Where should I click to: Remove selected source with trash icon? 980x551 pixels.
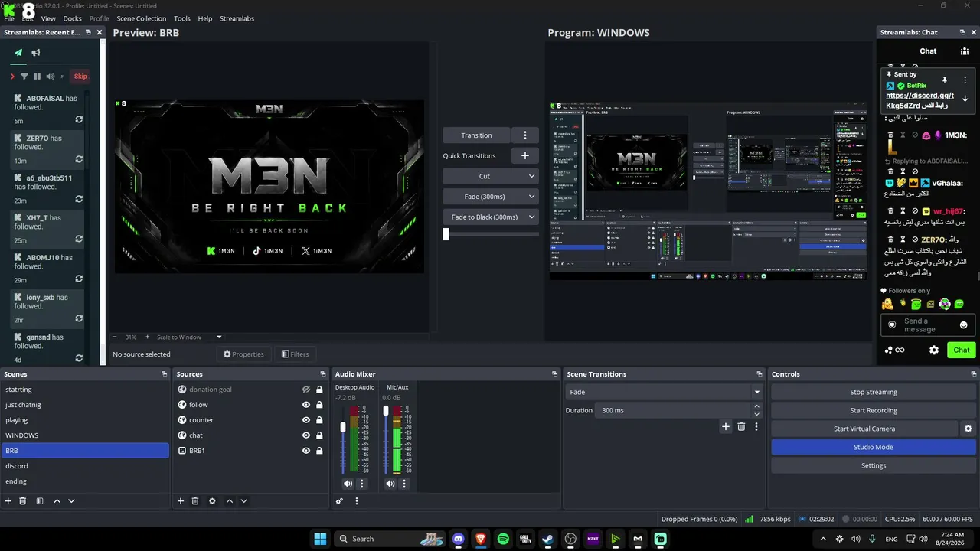point(195,501)
